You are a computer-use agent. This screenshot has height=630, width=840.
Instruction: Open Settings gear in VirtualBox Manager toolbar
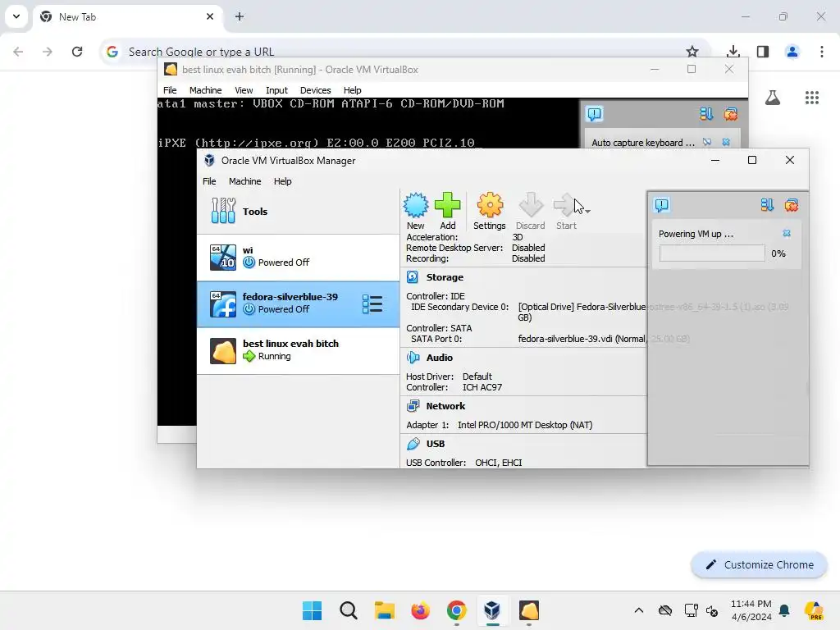[489, 211]
